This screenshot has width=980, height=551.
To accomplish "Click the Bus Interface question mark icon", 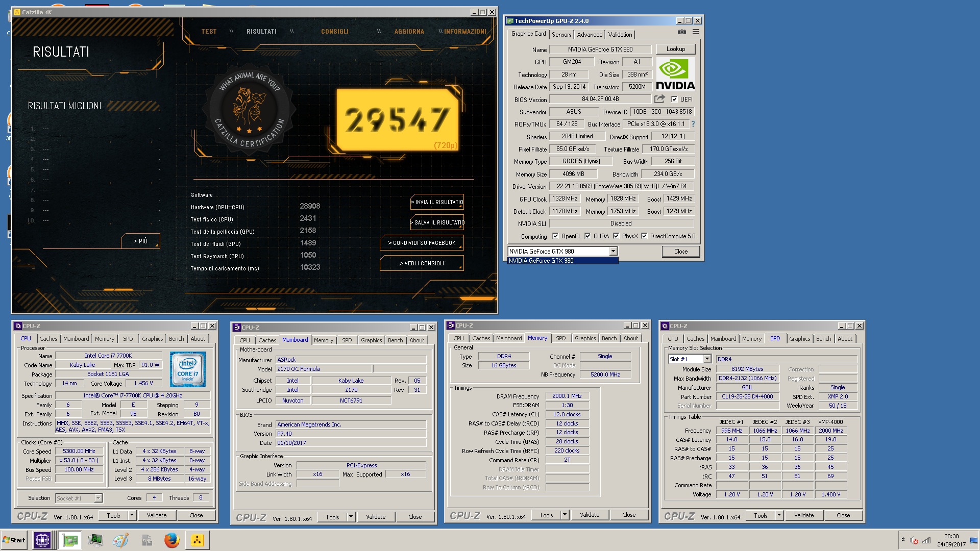I will (x=693, y=124).
